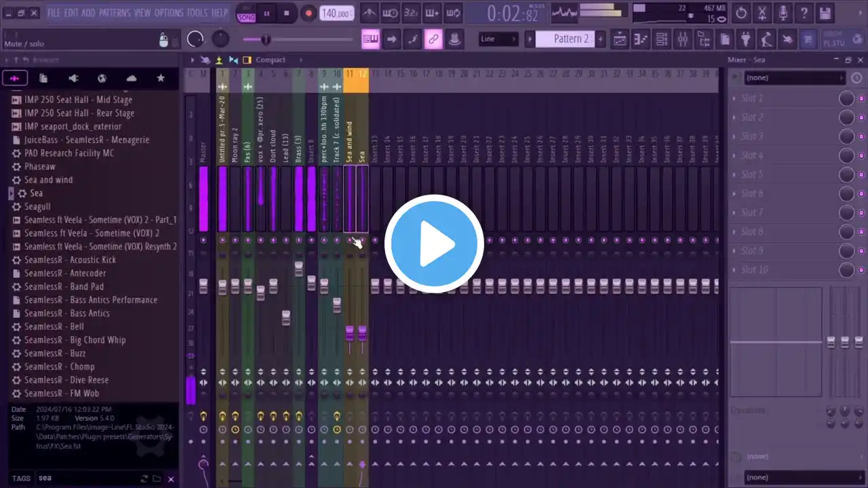Open the Line snap dropdown
This screenshot has height=488, width=868.
click(498, 39)
